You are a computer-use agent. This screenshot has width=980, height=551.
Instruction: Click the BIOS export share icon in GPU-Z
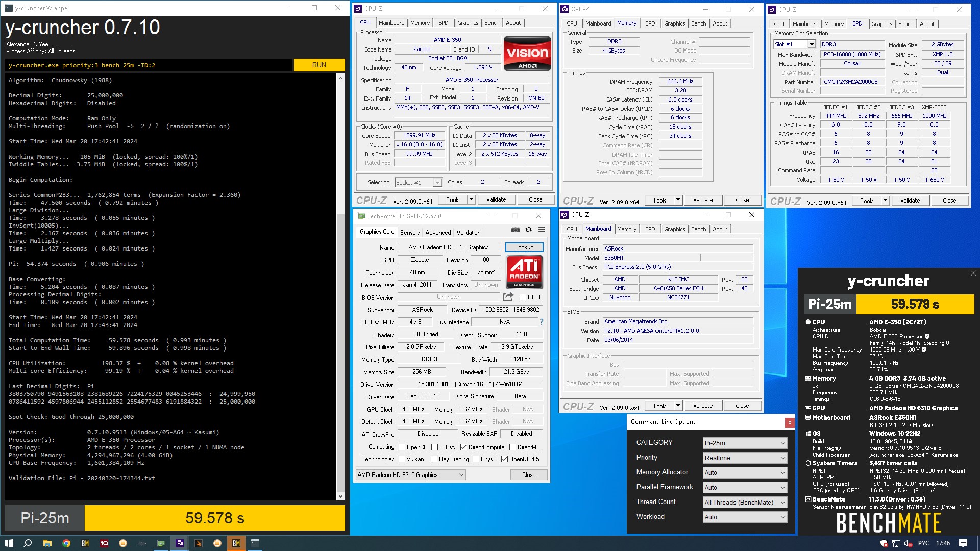pyautogui.click(x=508, y=297)
